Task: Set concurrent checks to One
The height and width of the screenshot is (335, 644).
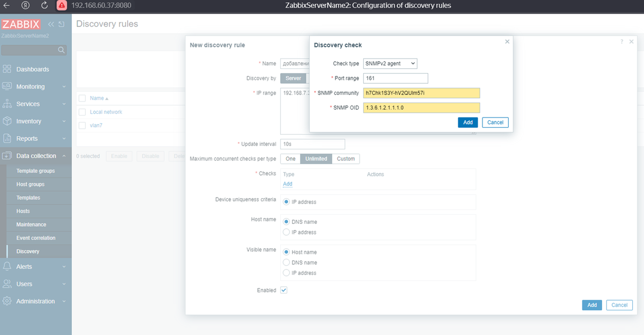Action: point(290,159)
